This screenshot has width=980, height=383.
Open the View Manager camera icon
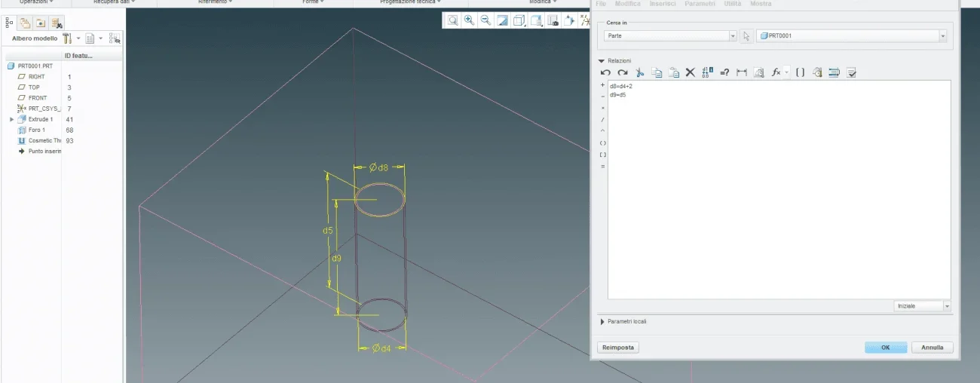click(x=553, y=20)
